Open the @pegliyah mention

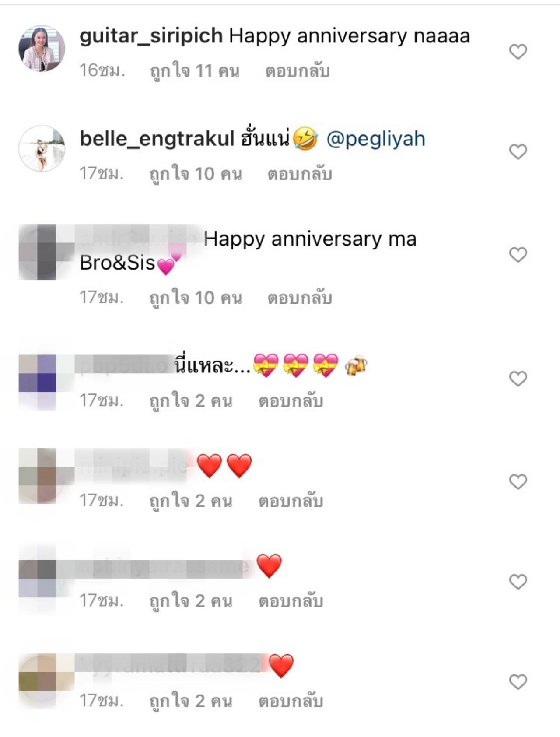(x=376, y=139)
